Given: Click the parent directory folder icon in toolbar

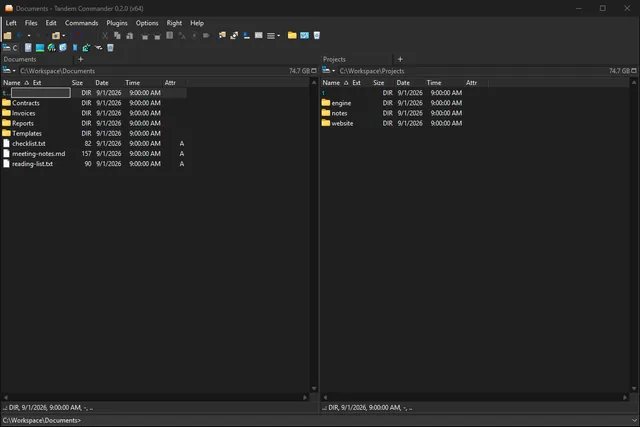Looking at the screenshot, I should [x=7, y=36].
